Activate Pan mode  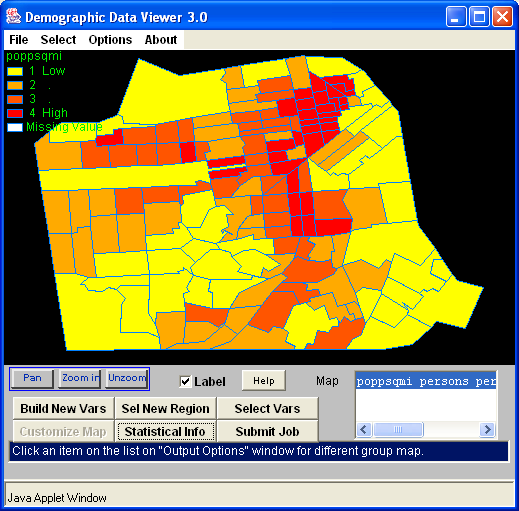[32, 379]
